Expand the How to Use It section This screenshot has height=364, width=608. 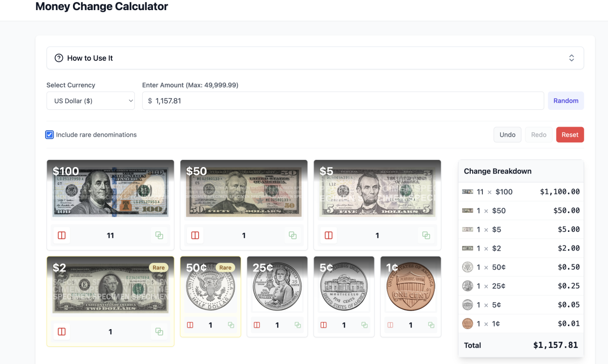click(x=571, y=58)
